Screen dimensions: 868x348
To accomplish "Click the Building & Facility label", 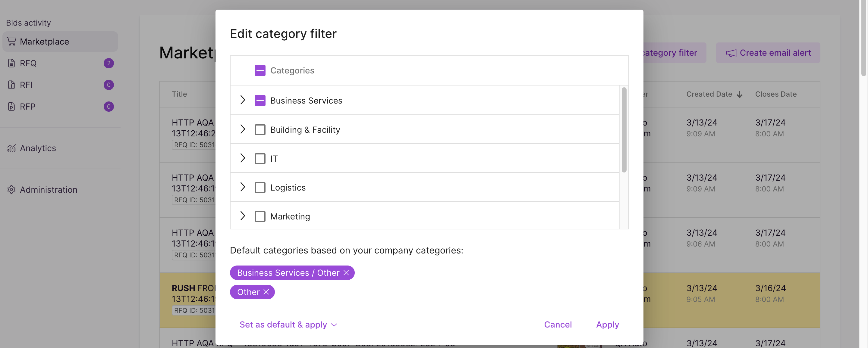I will (305, 129).
